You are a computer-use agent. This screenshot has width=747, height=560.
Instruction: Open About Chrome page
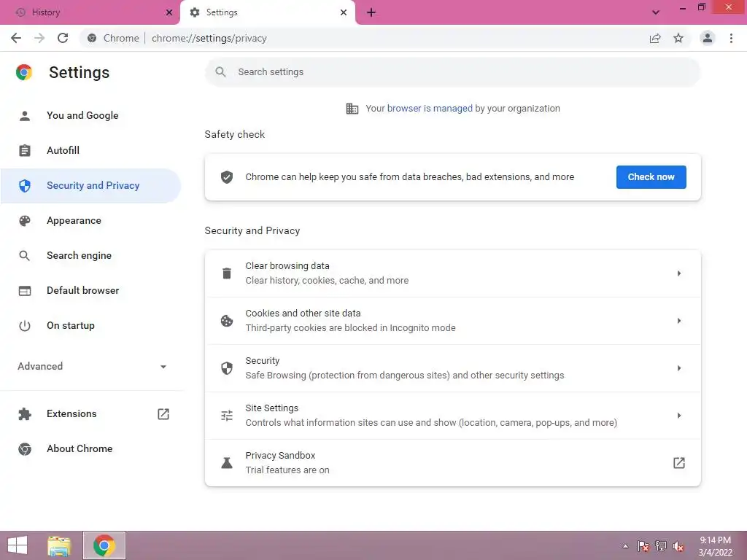[x=90, y=448]
